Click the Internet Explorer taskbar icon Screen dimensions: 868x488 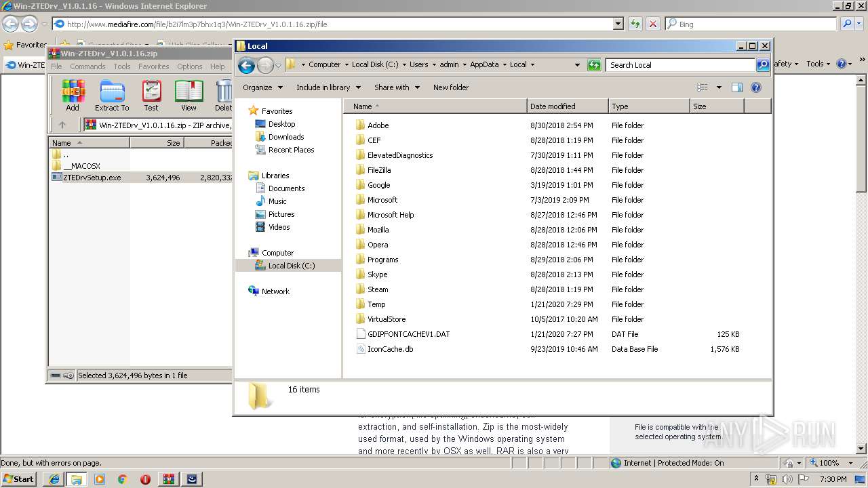click(x=54, y=479)
